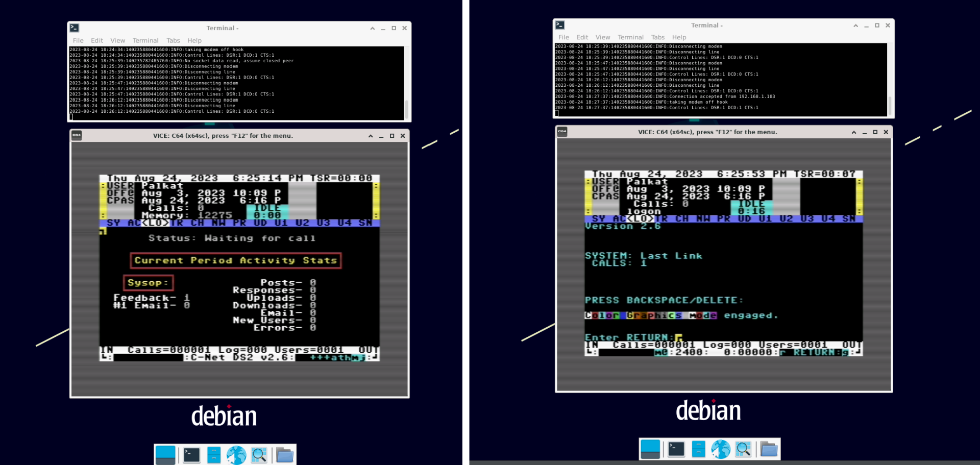Click 'logon' status line in VICE header
980x465 pixels.
(x=644, y=211)
